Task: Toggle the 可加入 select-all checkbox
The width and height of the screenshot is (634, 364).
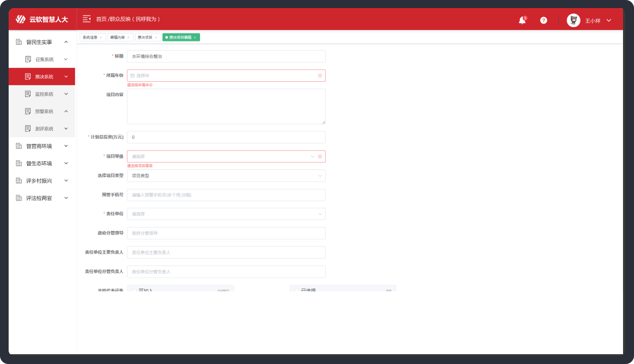Action: point(133,290)
